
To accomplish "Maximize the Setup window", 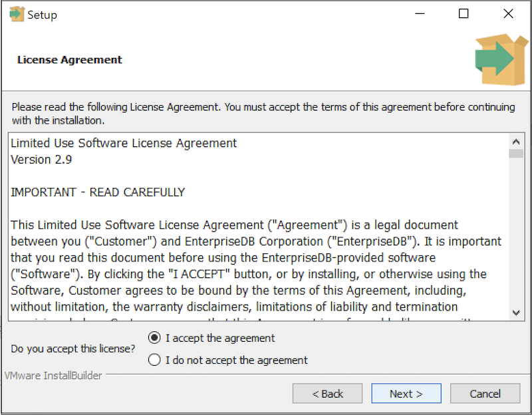I will (464, 14).
